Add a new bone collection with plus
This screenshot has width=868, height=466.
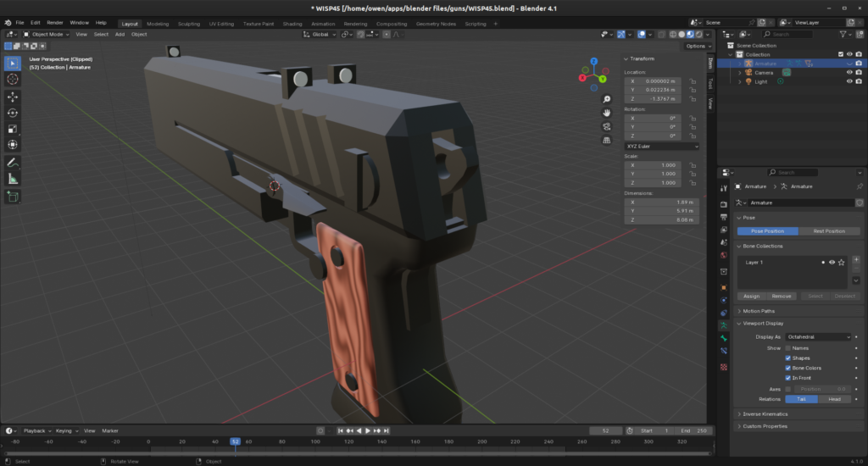tap(856, 259)
